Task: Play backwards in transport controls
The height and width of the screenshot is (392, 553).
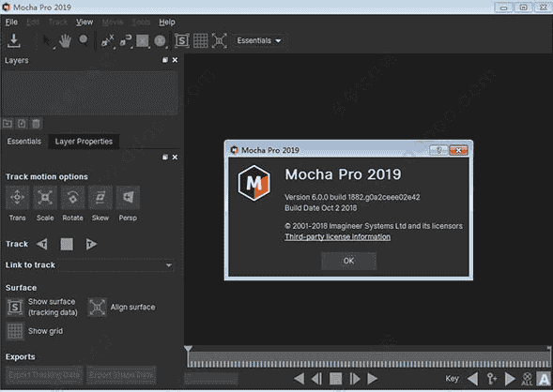Action: click(x=300, y=379)
